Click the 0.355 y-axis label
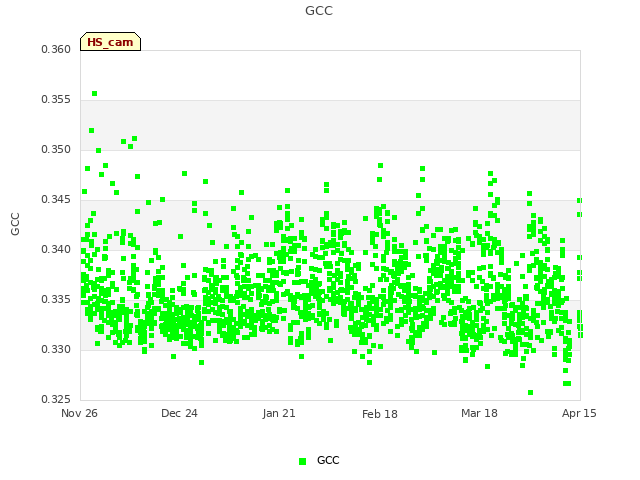The height and width of the screenshot is (480, 640). coord(56,100)
